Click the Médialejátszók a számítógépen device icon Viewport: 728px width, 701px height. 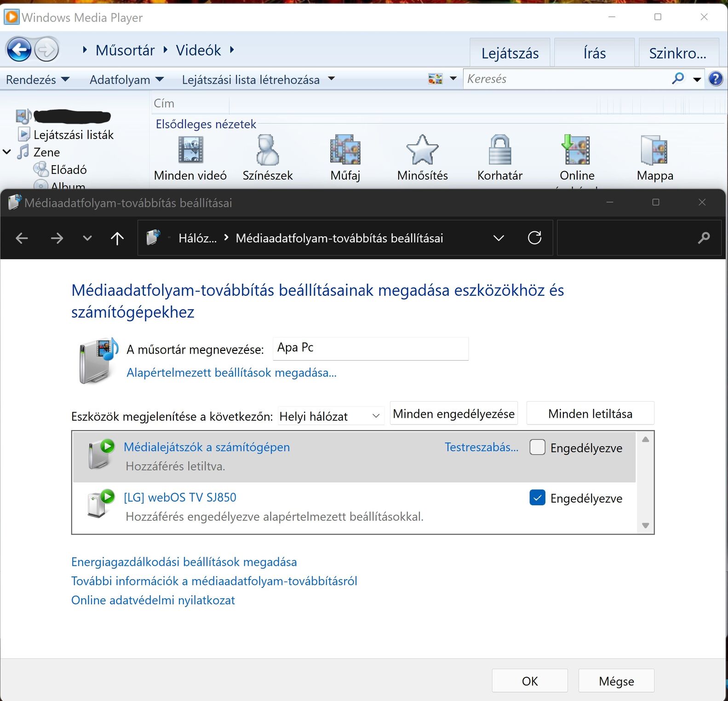click(x=101, y=454)
